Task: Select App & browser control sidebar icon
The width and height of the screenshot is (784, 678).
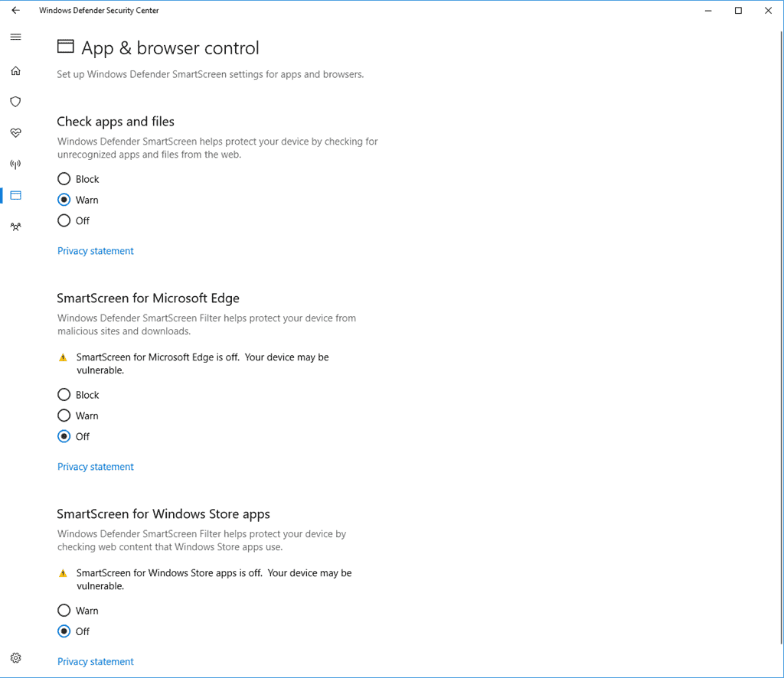Action: [x=15, y=195]
